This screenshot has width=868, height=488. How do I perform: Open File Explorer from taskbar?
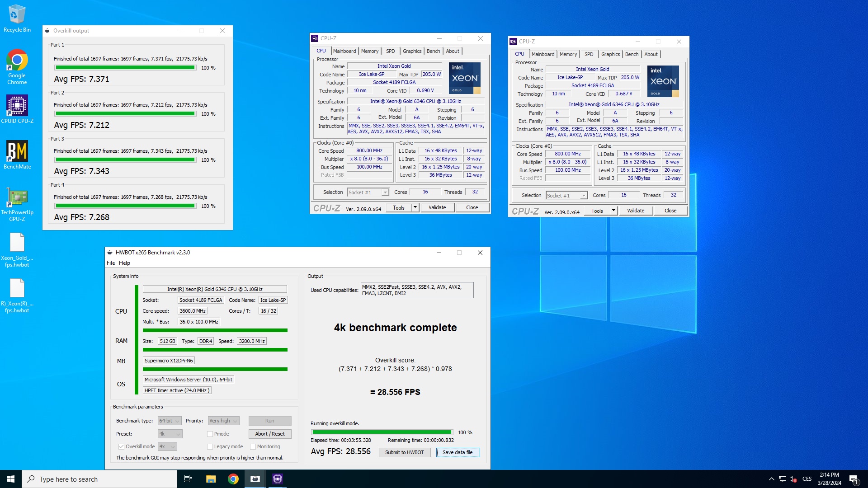[x=211, y=479]
